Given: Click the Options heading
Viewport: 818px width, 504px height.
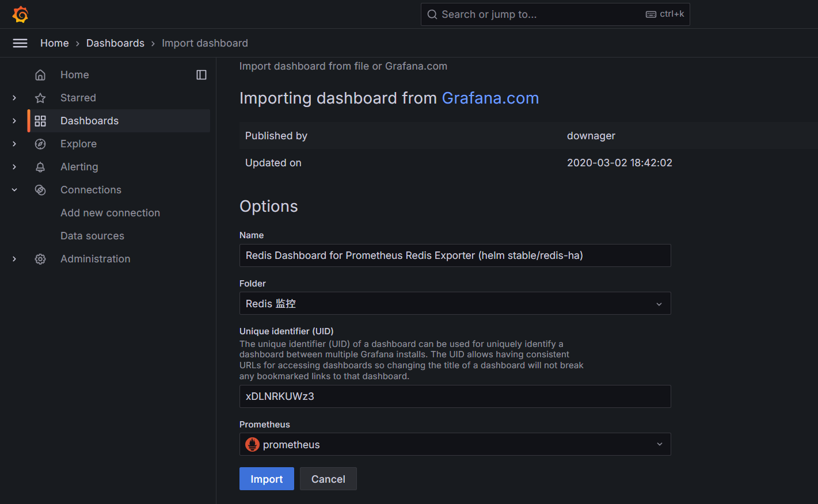Looking at the screenshot, I should point(269,207).
